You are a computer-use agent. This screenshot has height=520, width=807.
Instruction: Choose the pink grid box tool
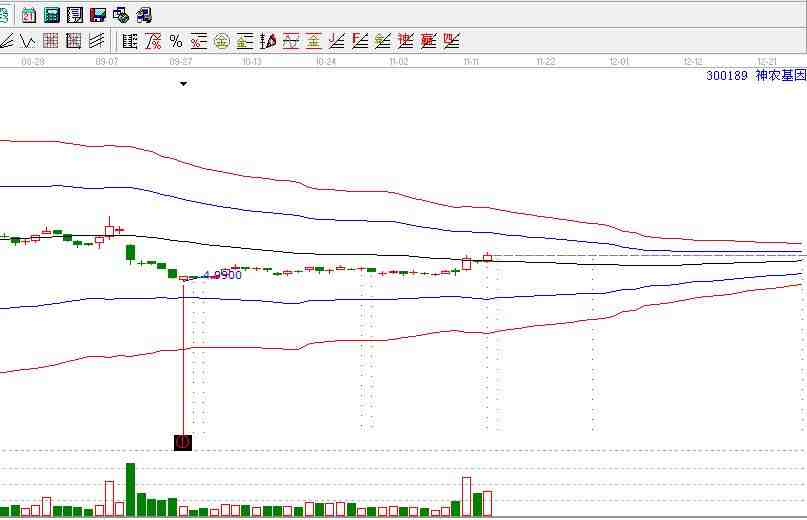coord(74,41)
